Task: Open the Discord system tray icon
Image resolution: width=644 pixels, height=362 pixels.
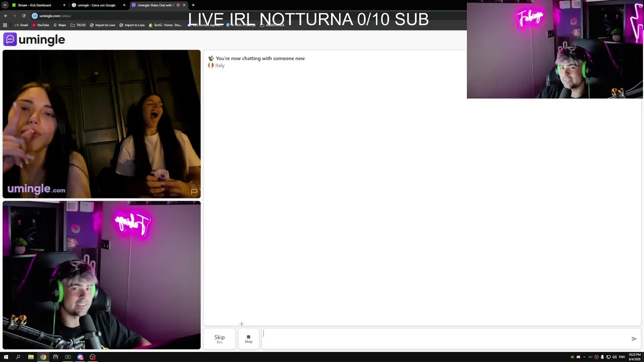Action: pos(578,357)
